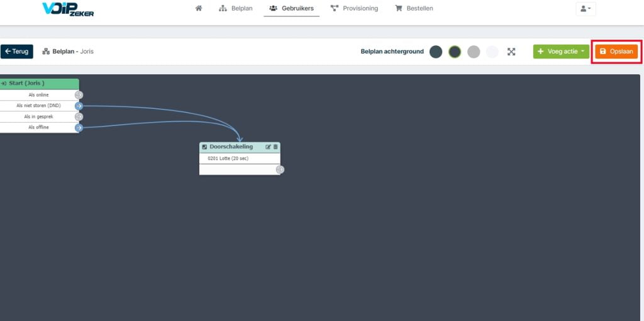
Task: Click the Terug back button
Action: [17, 52]
